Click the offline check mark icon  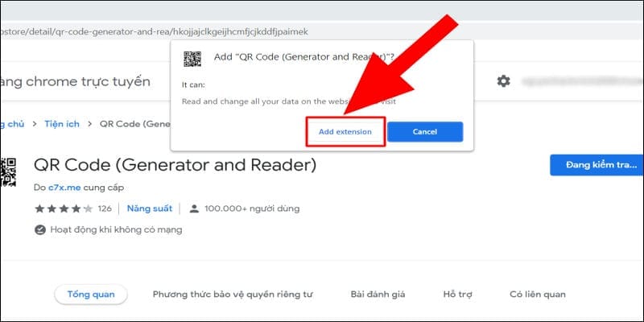(x=39, y=229)
